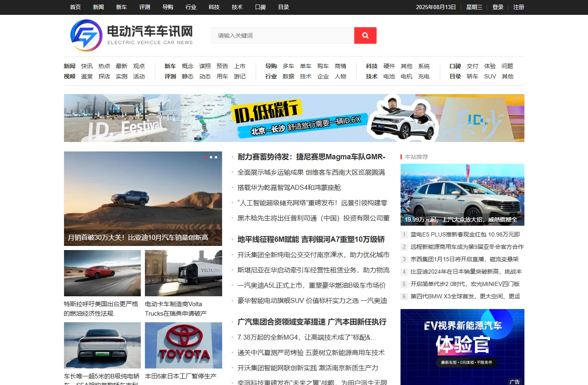
Task: Open article 斯堪尼亚在华启动牵引车经营性租赁
Action: click(313, 270)
